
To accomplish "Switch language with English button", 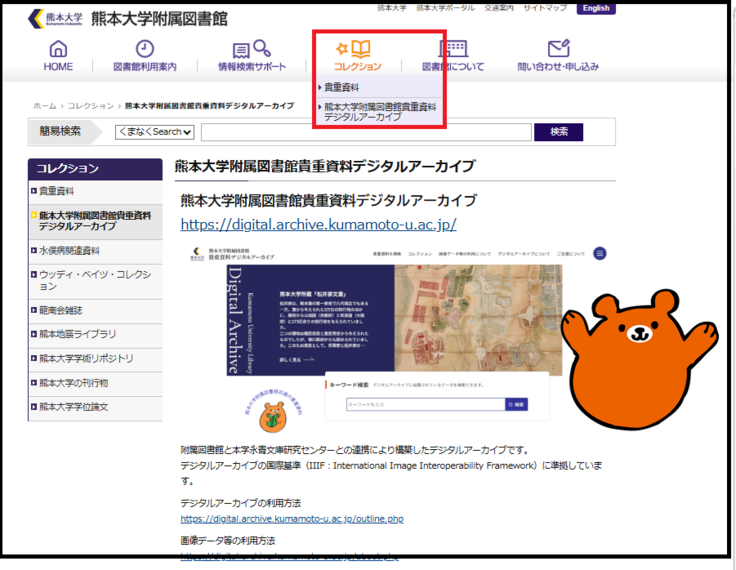I will pyautogui.click(x=596, y=8).
